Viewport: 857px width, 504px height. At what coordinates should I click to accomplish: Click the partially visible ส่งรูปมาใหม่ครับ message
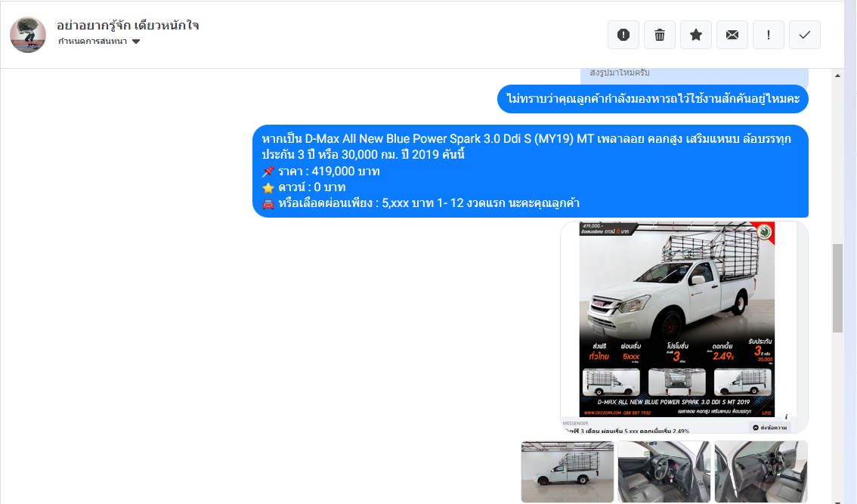(x=694, y=75)
